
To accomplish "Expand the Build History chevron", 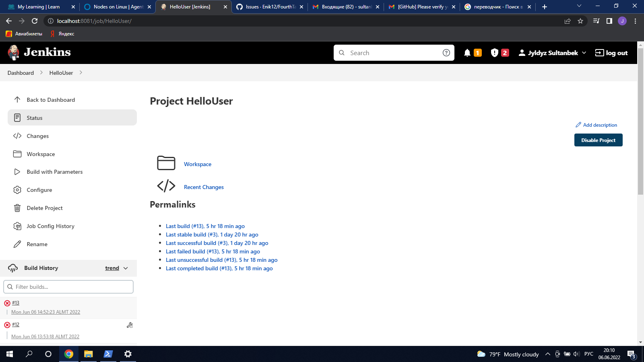I will pyautogui.click(x=126, y=268).
